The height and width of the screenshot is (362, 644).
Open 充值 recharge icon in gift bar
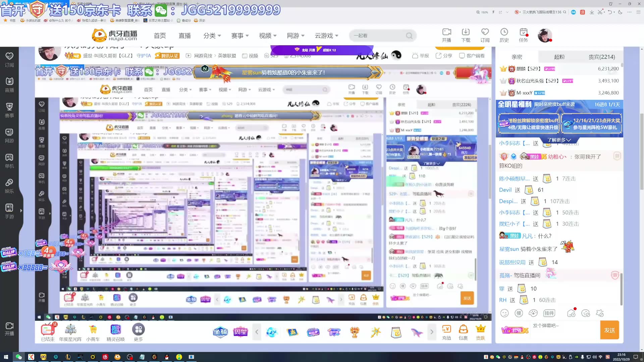click(446, 332)
